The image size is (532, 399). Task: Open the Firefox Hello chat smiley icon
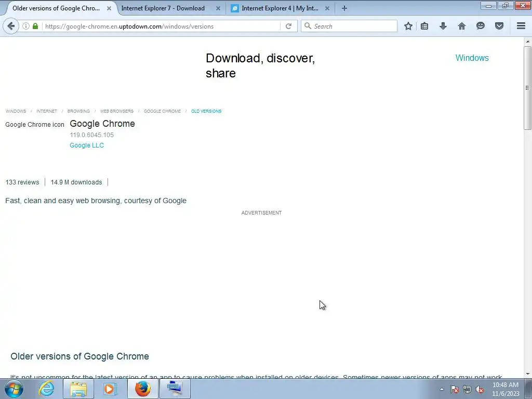(481, 26)
